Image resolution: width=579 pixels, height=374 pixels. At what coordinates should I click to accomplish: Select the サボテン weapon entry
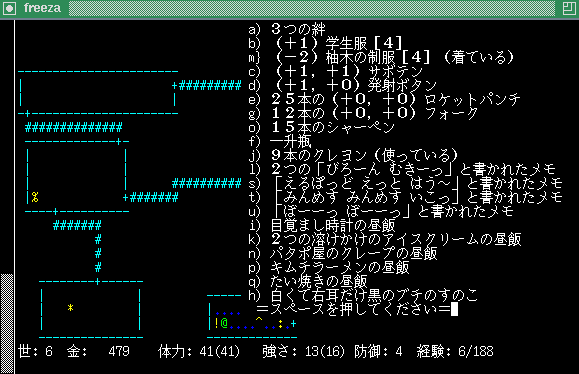pos(335,71)
